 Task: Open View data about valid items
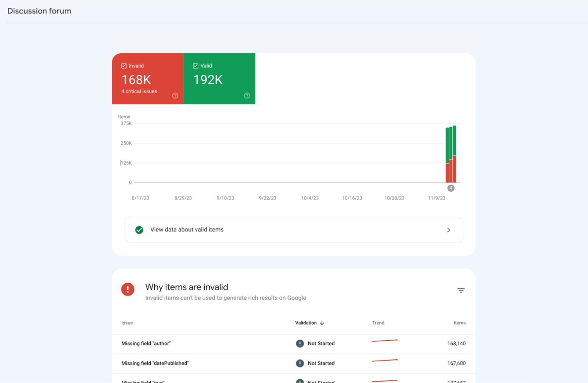(186, 230)
